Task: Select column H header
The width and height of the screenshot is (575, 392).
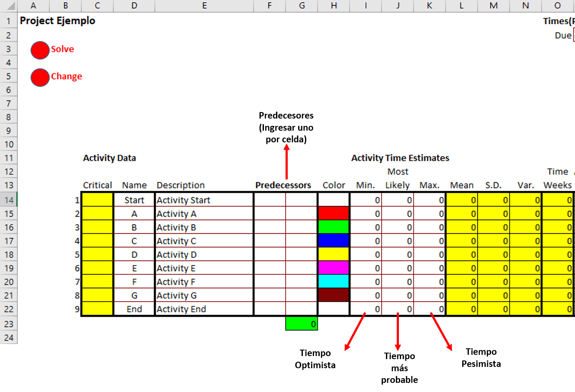Action: (x=334, y=6)
